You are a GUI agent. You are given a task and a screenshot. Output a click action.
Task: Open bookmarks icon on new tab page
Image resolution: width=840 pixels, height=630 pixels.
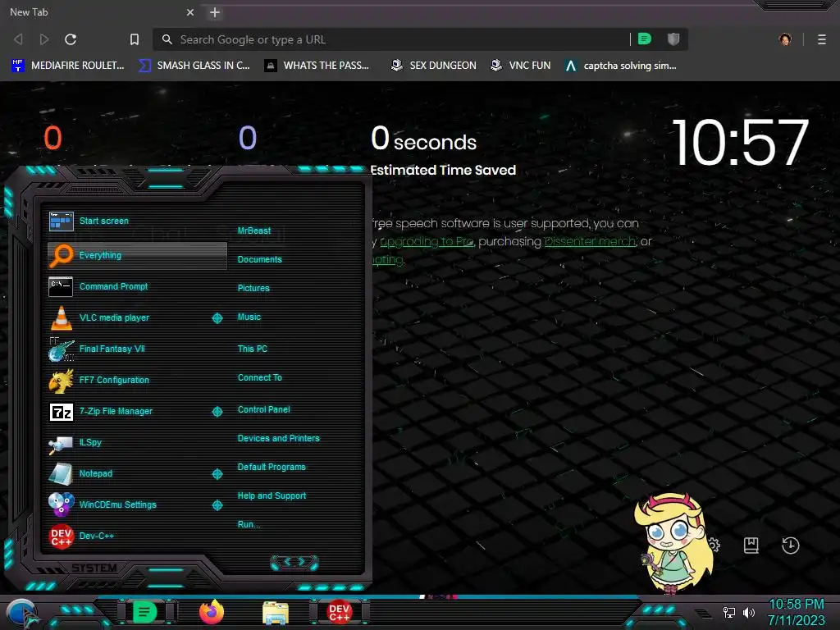click(x=751, y=546)
